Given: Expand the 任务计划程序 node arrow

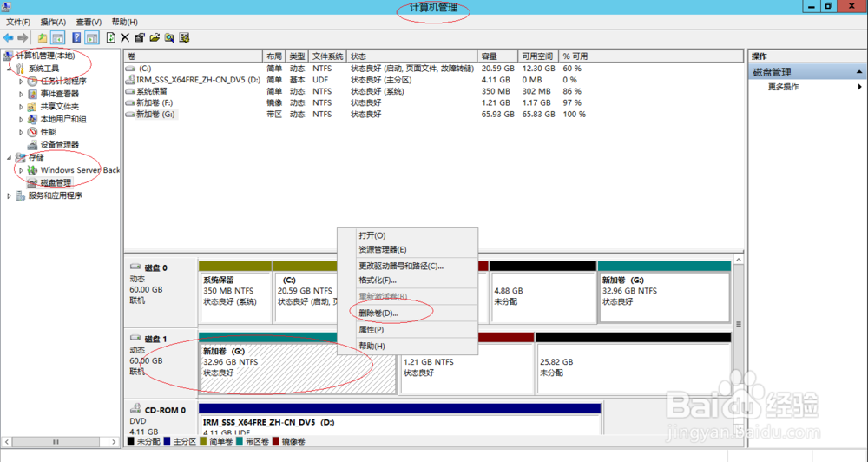Looking at the screenshot, I should pos(21,82).
